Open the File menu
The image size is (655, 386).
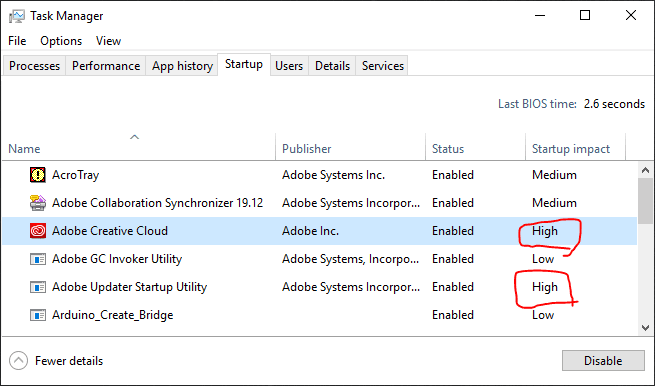click(x=17, y=41)
